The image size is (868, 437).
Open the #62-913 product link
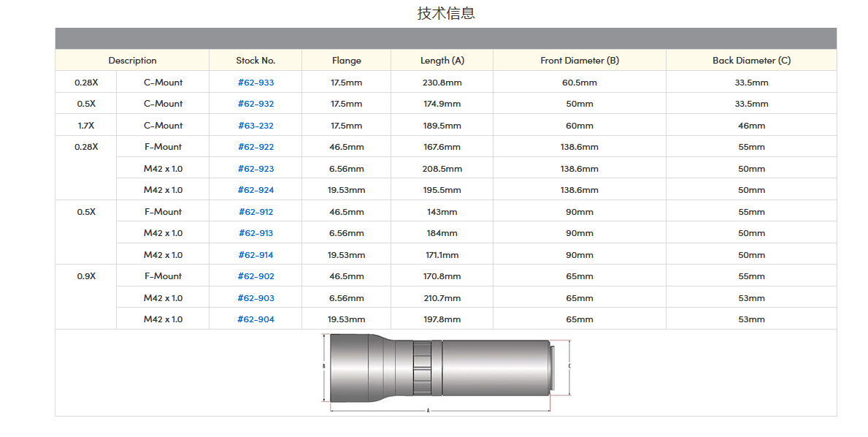click(x=256, y=233)
